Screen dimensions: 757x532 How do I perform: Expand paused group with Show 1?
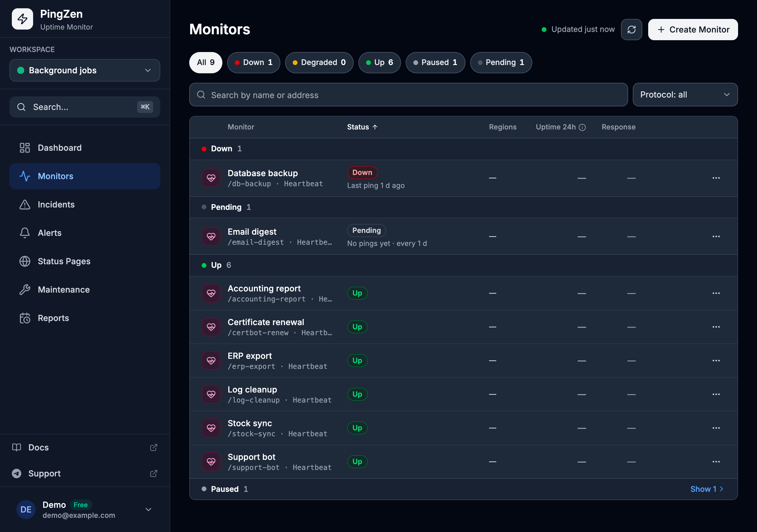click(x=706, y=489)
